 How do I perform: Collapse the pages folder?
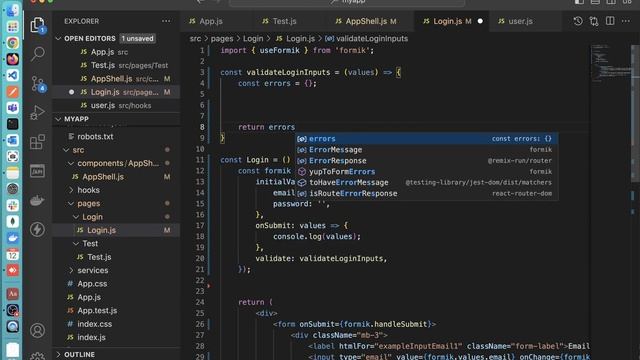point(71,204)
